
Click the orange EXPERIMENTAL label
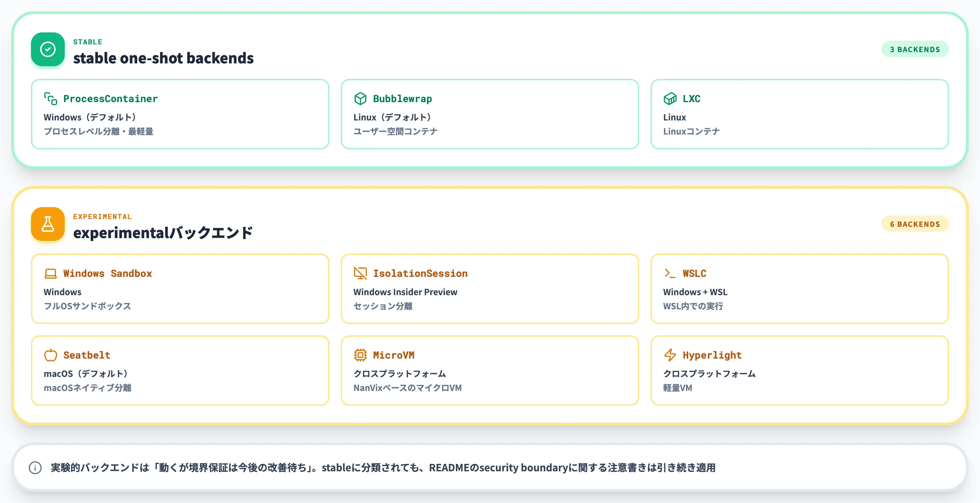coord(102,217)
